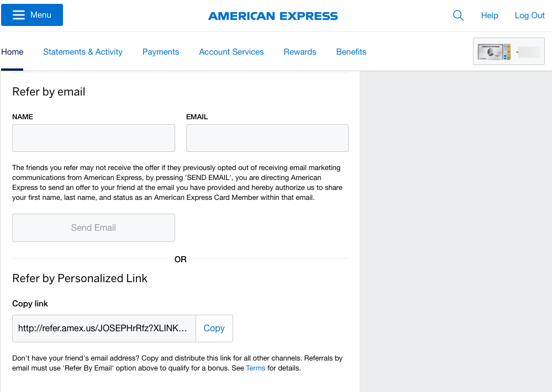Click the Help link
552x392 pixels.
click(x=490, y=15)
